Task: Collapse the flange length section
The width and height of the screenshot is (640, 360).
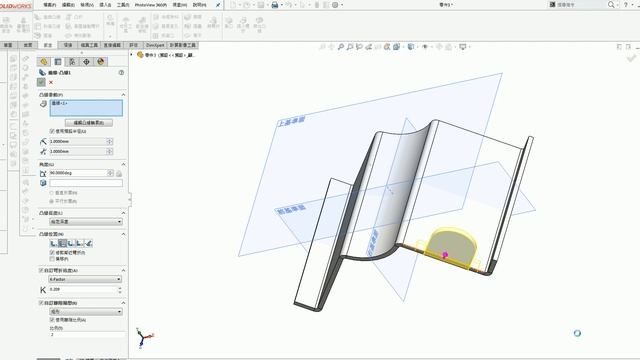Action: pos(123,213)
